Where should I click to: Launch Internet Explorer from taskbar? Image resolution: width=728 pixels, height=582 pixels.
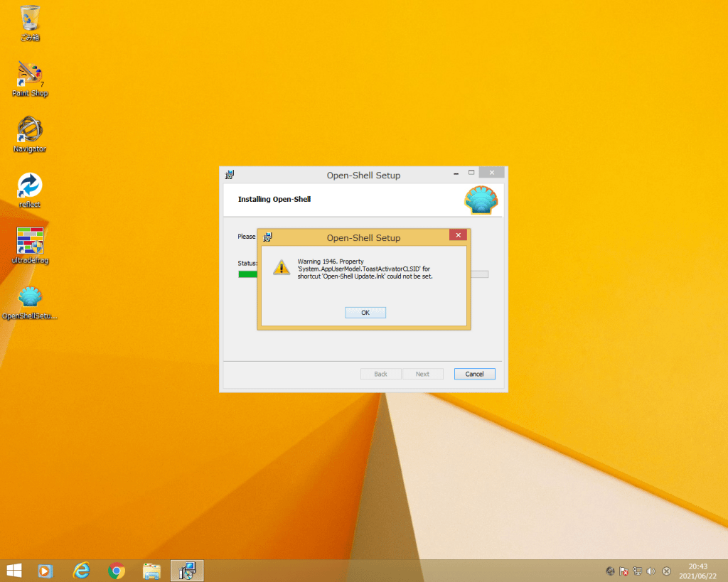point(81,571)
